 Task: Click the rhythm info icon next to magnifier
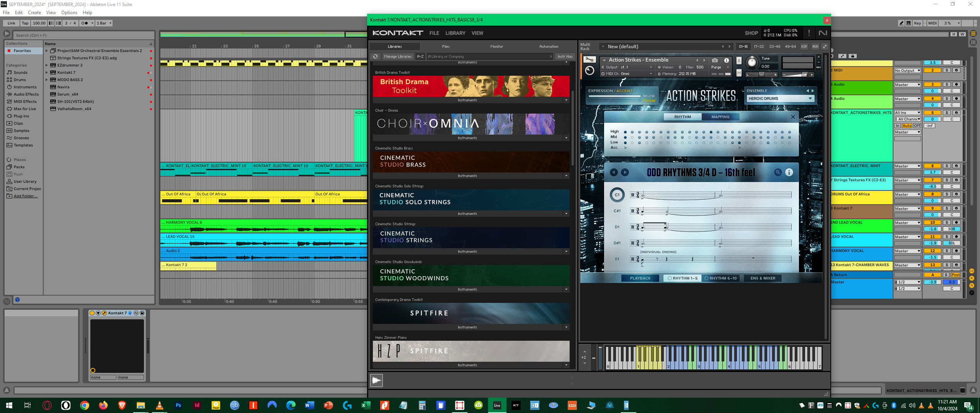[789, 172]
